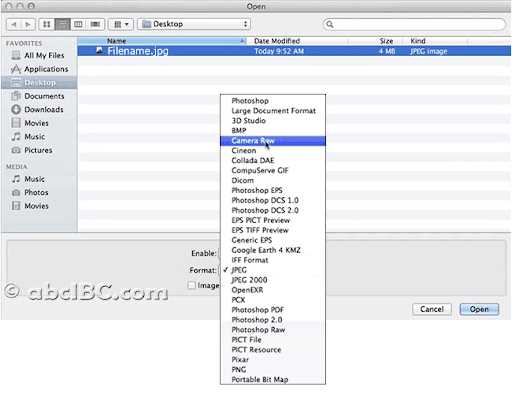The height and width of the screenshot is (394, 512).
Task: Choose Photoshop 2.0 format
Action: [x=273, y=320]
